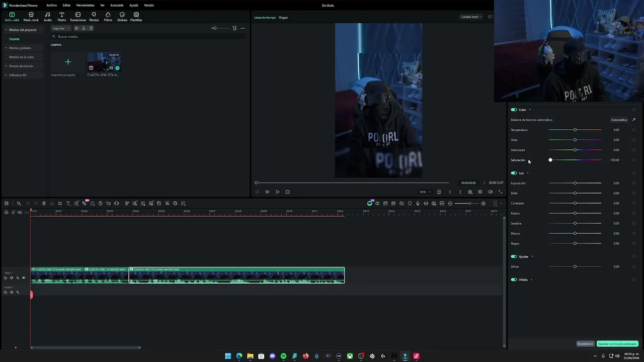Click Importar proyecto tile
644x362 pixels.
pos(68,65)
